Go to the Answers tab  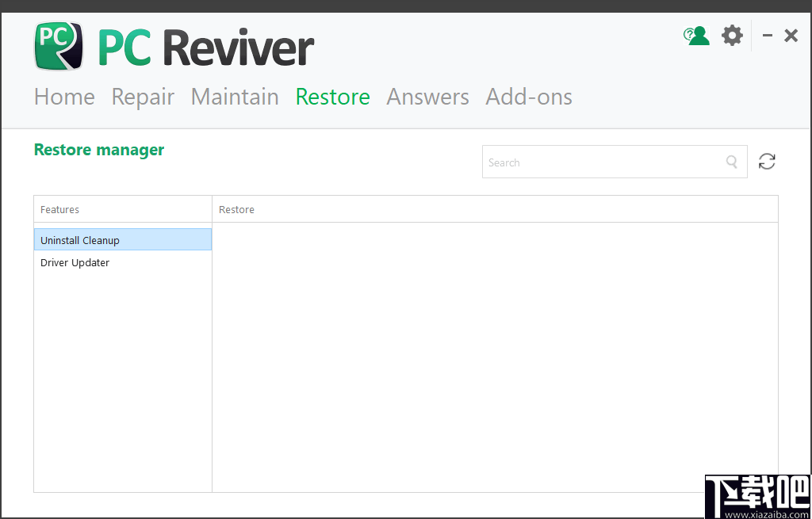[x=427, y=96]
